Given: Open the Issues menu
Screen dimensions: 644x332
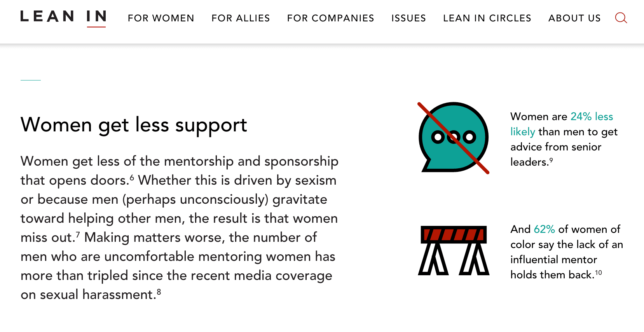Looking at the screenshot, I should coord(408,18).
